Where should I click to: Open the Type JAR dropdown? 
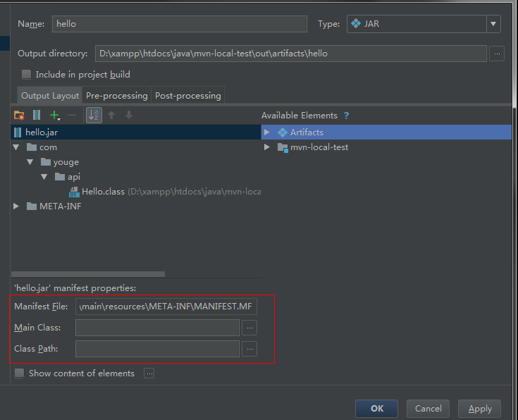click(x=493, y=24)
